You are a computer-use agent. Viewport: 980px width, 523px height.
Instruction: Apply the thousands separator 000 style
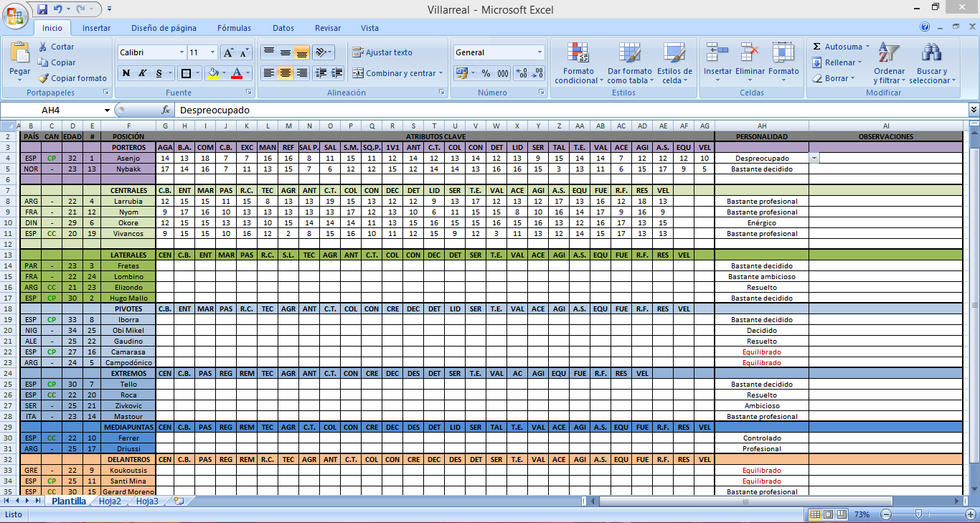click(x=502, y=72)
